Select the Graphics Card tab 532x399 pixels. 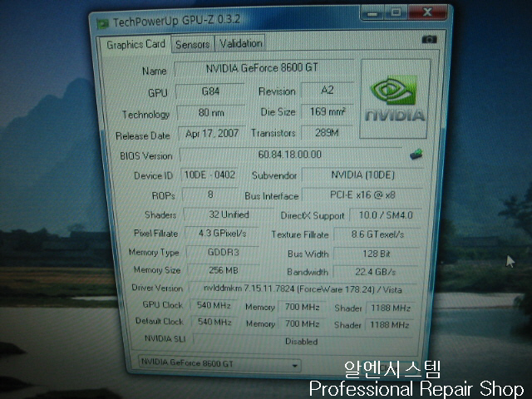click(x=135, y=44)
